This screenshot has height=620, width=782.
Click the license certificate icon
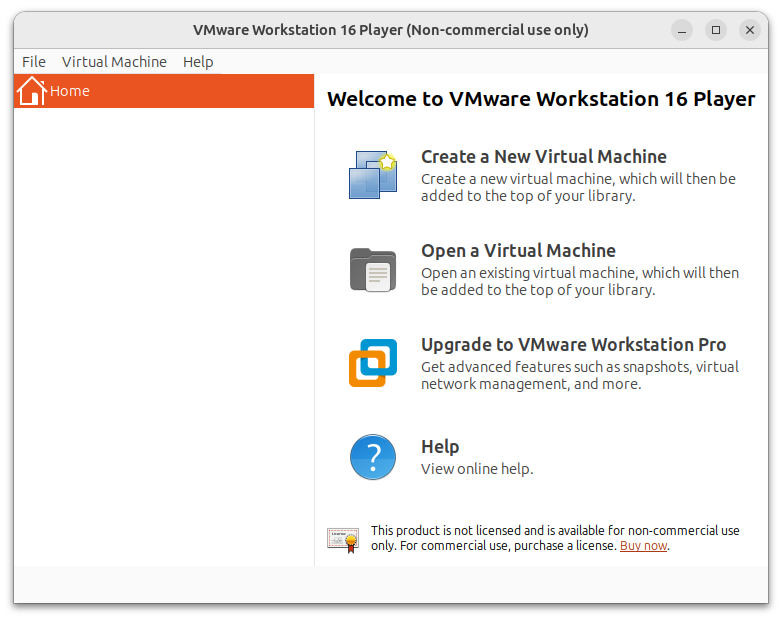tap(343, 540)
